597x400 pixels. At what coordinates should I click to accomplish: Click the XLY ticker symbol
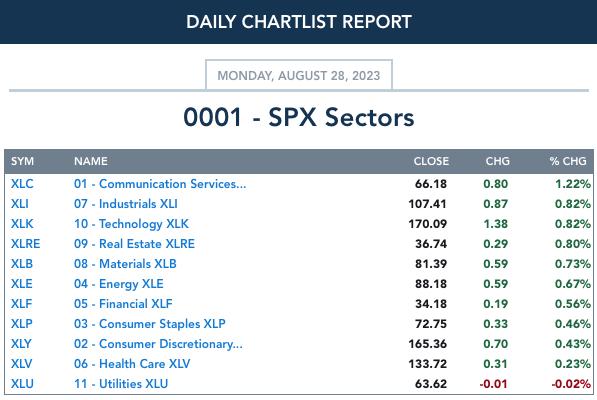[21, 344]
